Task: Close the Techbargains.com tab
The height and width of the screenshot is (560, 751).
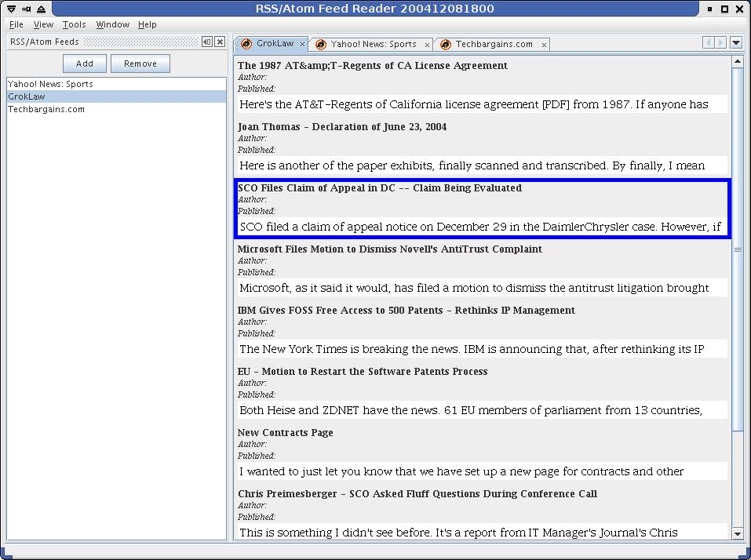Action: [x=544, y=45]
